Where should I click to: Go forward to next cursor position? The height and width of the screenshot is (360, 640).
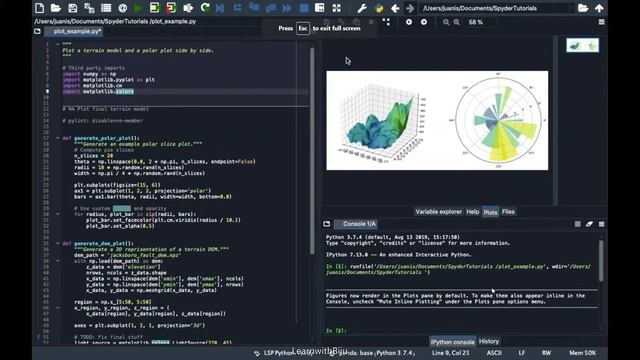point(410,8)
